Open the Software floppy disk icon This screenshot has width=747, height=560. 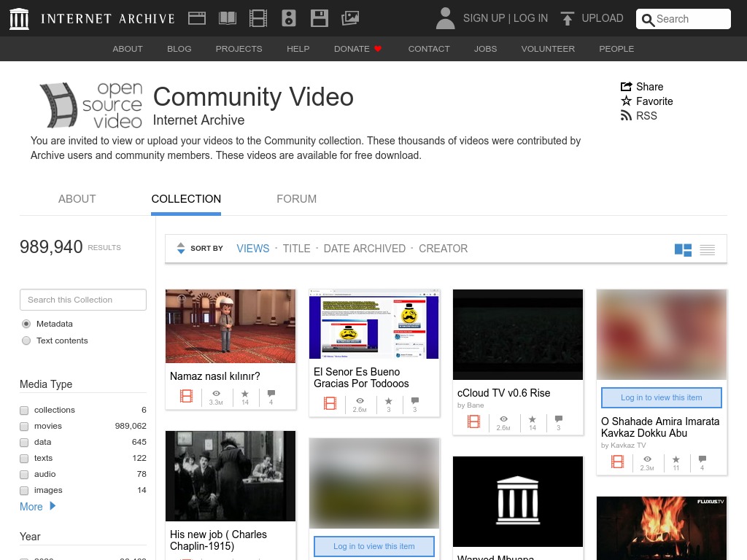point(320,18)
